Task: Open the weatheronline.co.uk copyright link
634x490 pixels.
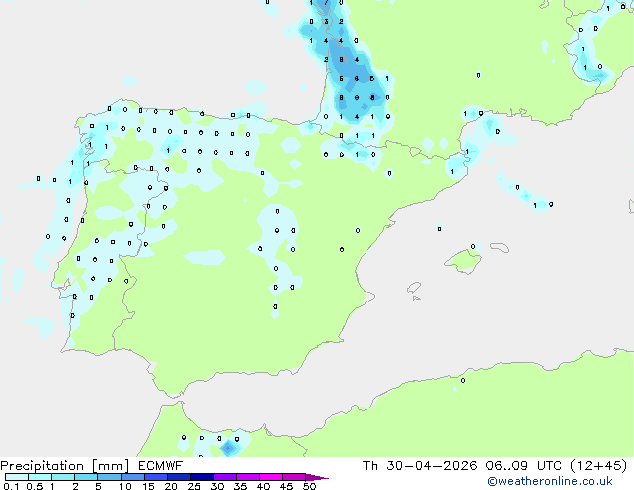Action: (549, 481)
